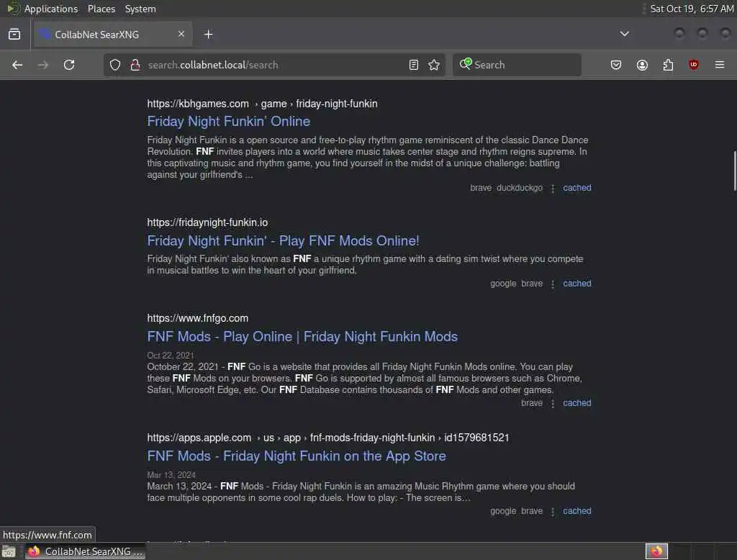Open FNF Mods App Store result
Viewport: 737px width, 560px height.
click(297, 456)
